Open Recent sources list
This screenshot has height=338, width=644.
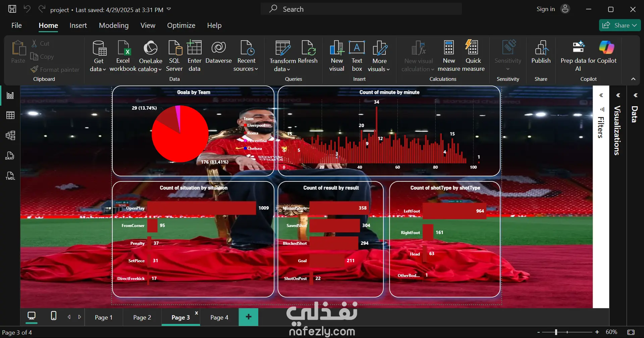246,56
